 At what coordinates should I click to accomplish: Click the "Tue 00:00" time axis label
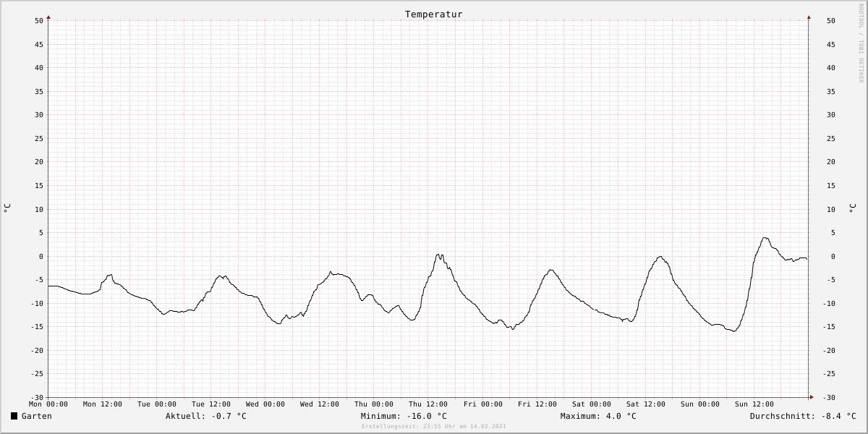pyautogui.click(x=157, y=404)
